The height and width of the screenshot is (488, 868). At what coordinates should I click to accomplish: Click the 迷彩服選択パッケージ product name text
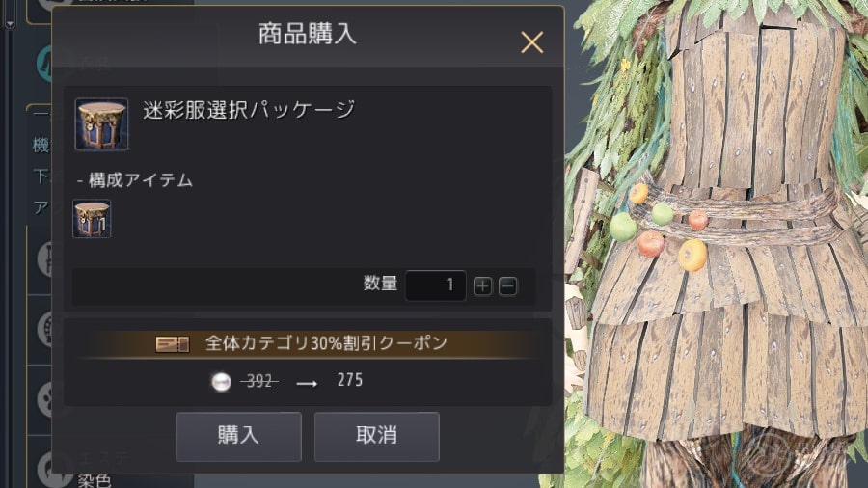[249, 110]
